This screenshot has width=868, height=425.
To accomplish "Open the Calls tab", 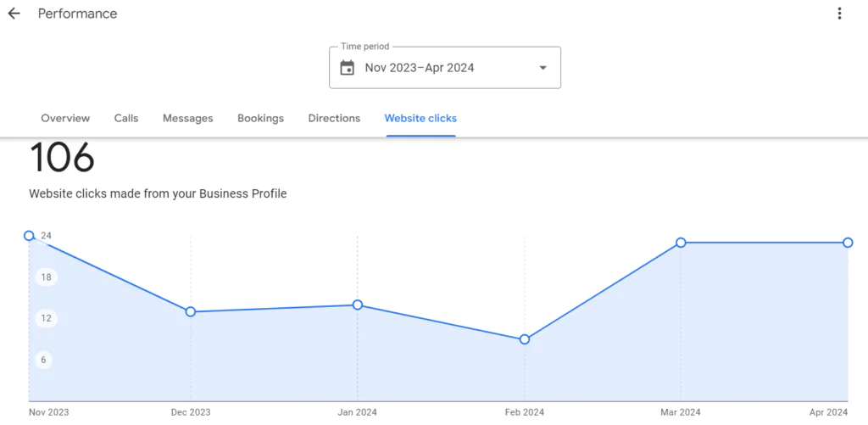I will pos(126,119).
